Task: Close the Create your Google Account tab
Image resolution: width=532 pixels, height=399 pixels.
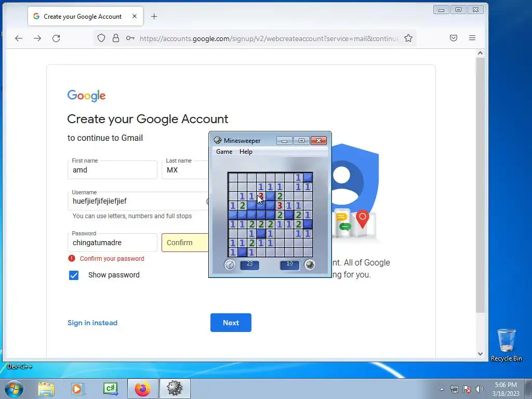Action: coord(135,16)
